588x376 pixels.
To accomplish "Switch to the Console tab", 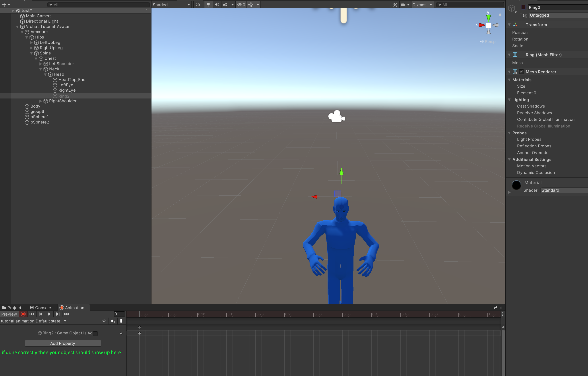I will [41, 308].
